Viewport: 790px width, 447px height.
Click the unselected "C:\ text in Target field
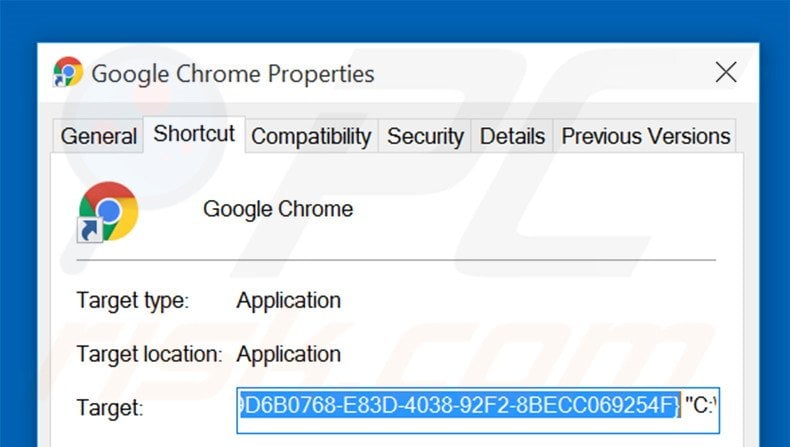[x=702, y=407]
